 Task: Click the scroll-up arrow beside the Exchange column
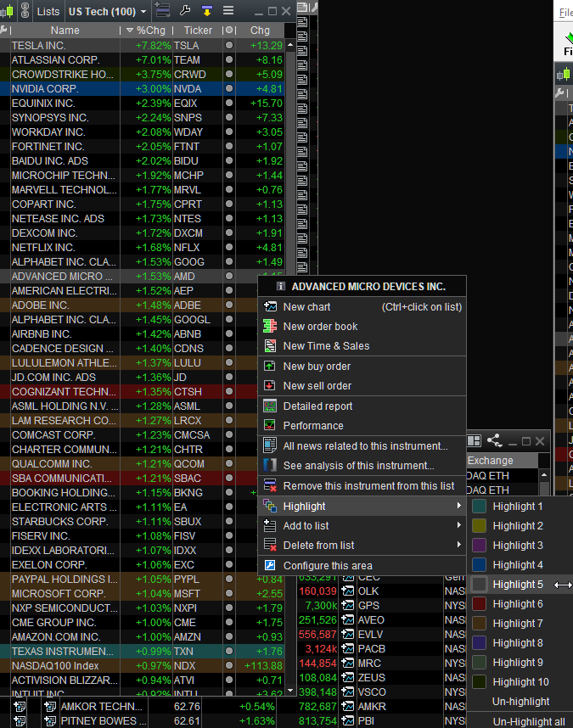[544, 475]
